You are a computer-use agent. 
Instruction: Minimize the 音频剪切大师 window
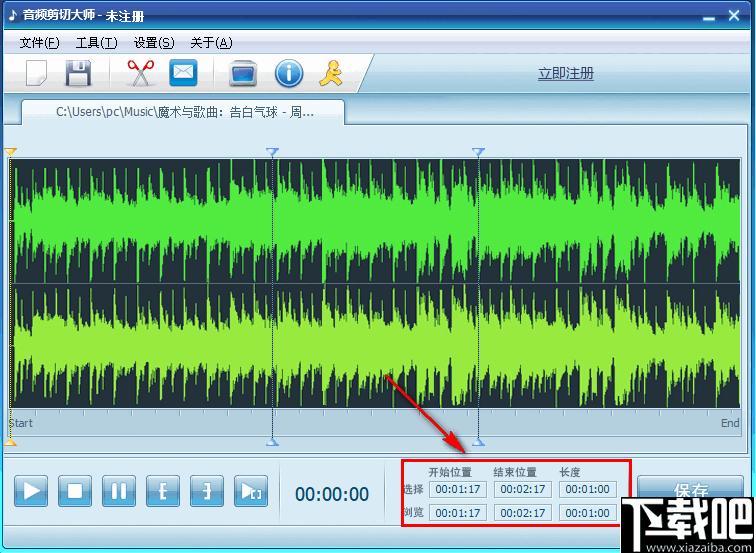coord(709,17)
